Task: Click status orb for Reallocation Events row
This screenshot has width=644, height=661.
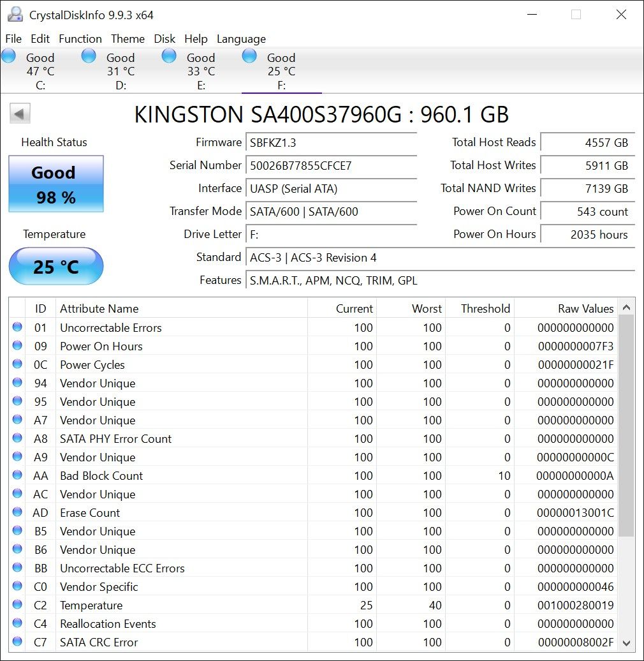Action: tap(17, 623)
